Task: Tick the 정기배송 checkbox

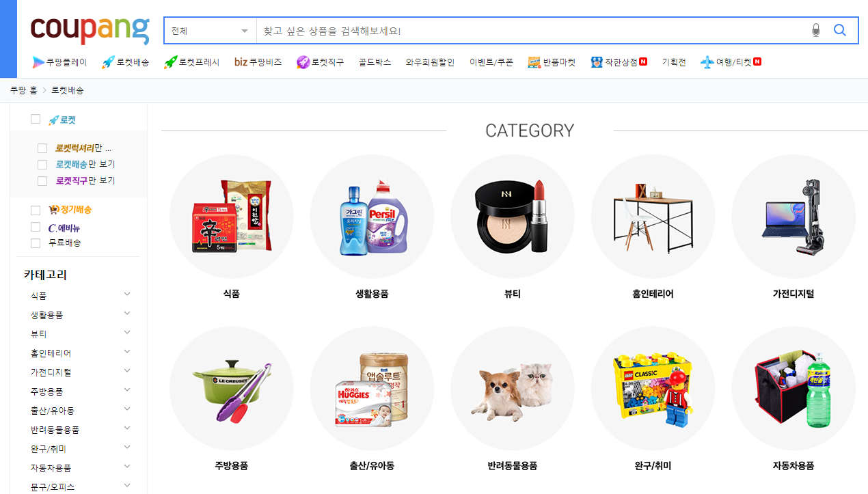Action: pos(36,210)
